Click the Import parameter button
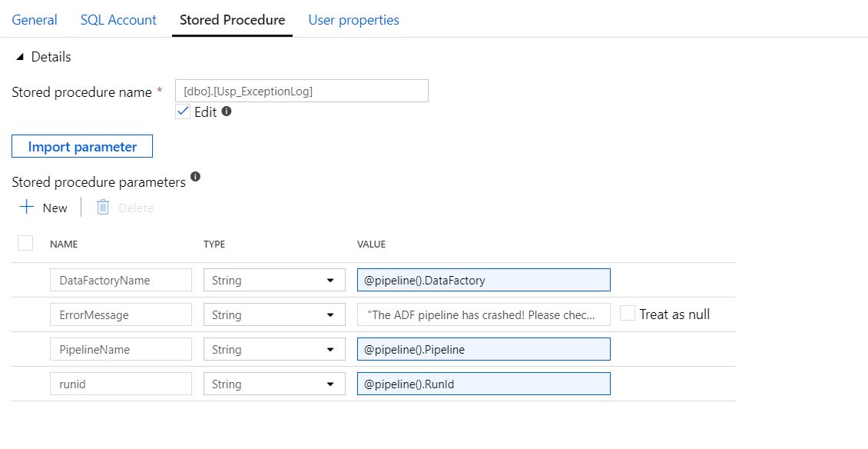868x449 pixels. [82, 147]
